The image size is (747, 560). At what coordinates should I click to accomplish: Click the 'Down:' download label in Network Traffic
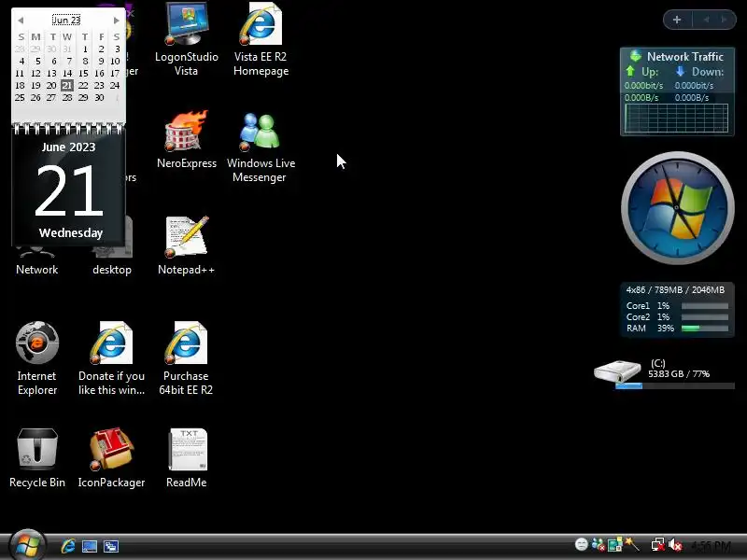pos(708,72)
